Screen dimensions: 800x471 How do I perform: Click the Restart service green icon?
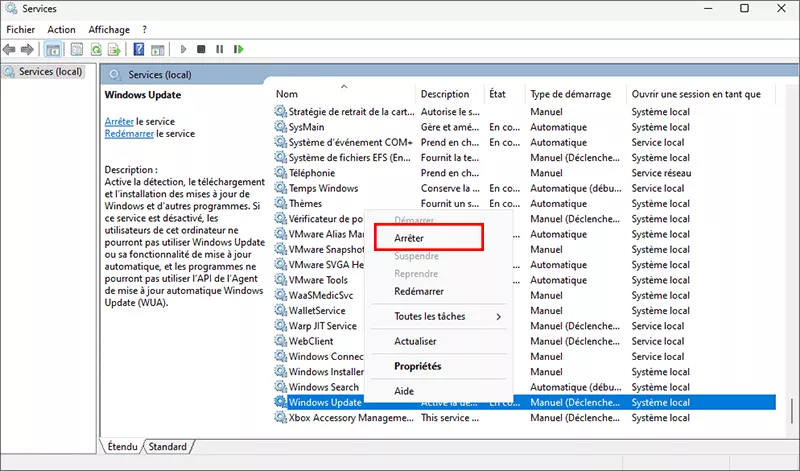tap(238, 49)
